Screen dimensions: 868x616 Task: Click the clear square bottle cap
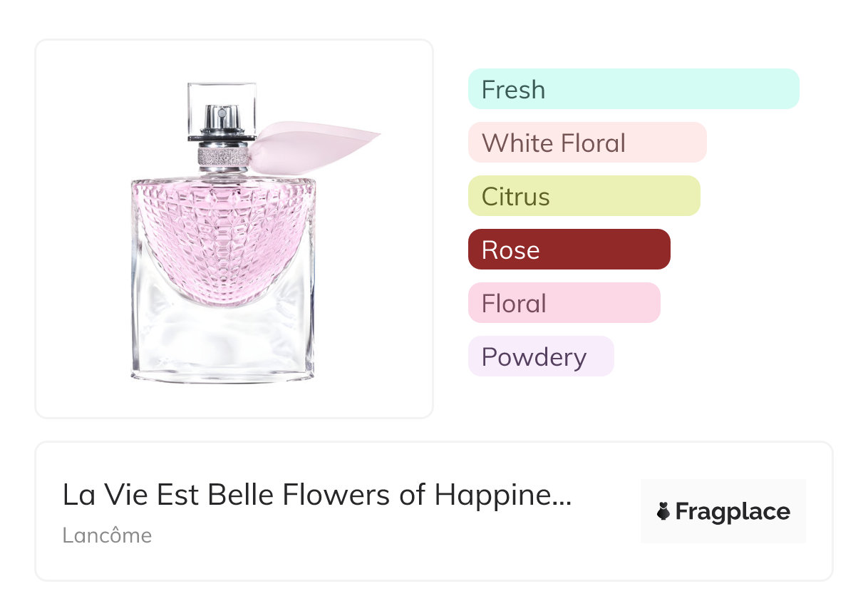pos(222,98)
